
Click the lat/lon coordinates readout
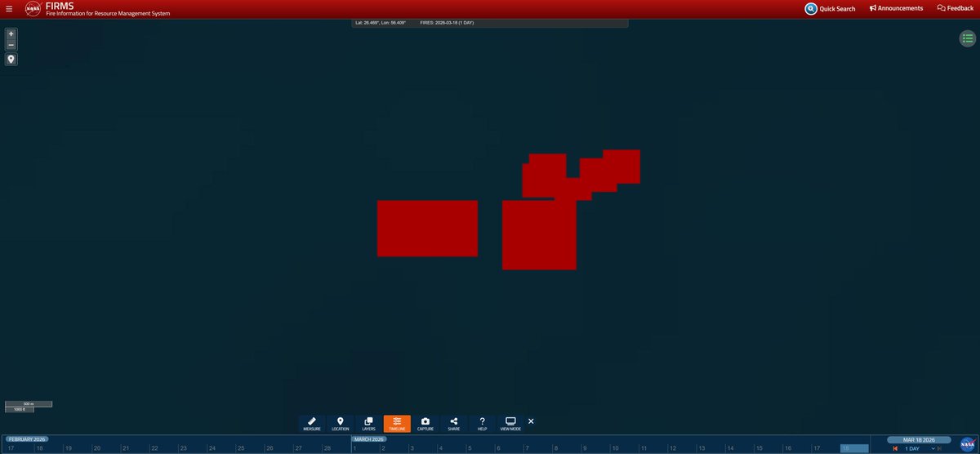381,23
